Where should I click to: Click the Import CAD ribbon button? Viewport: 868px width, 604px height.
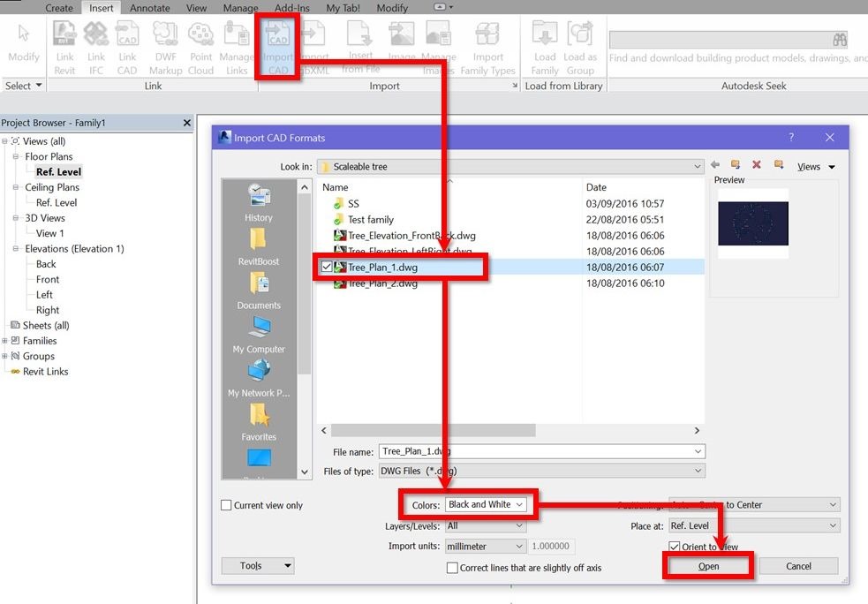(x=278, y=48)
